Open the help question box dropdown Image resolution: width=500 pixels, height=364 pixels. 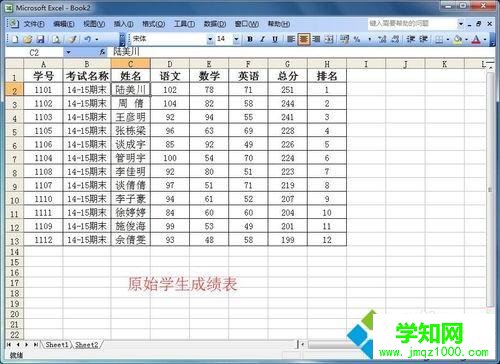pyautogui.click(x=461, y=24)
